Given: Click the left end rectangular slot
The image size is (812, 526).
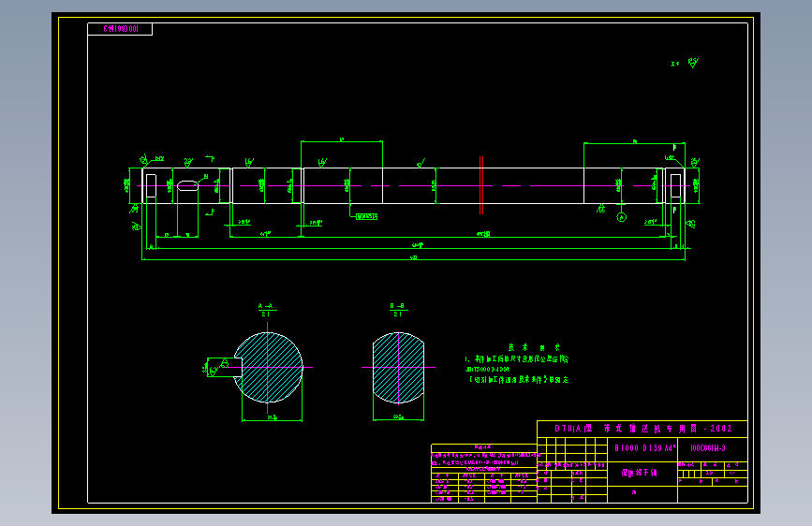Looking at the screenshot, I should click(x=151, y=185).
